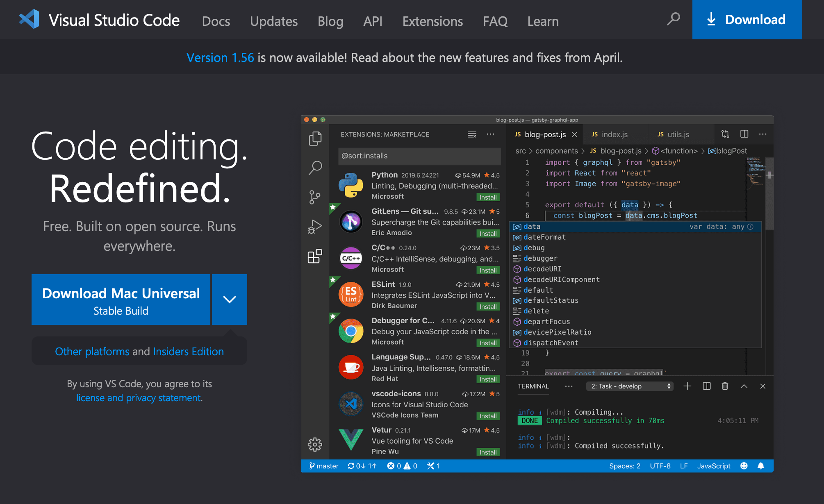This screenshot has width=824, height=504.
Task: Click the editor minimap scrollbar
Action: click(x=769, y=193)
